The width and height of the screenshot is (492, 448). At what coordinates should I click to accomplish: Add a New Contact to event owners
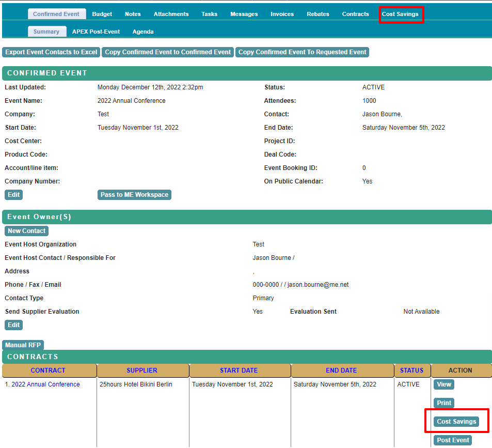click(x=26, y=231)
